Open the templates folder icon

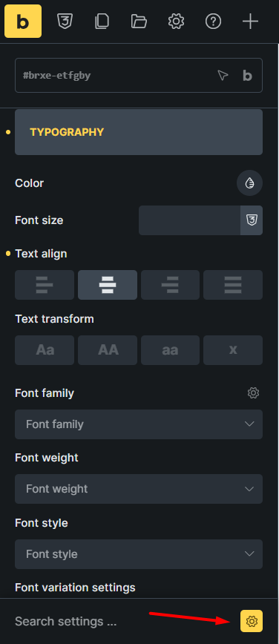139,22
